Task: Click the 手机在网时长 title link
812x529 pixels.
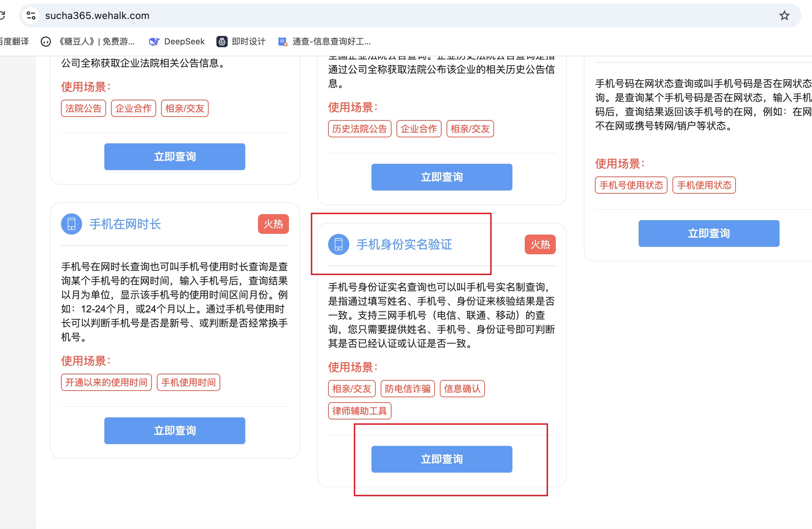Action: pos(125,224)
